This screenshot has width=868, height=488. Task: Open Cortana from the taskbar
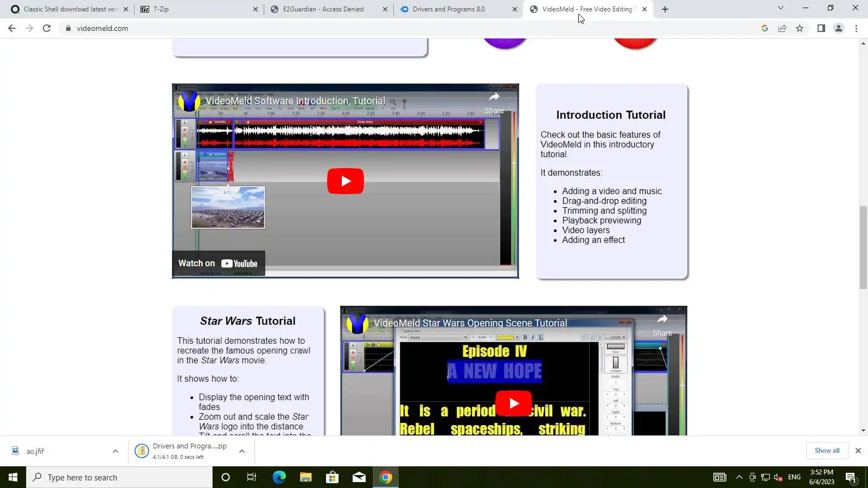pos(226,477)
